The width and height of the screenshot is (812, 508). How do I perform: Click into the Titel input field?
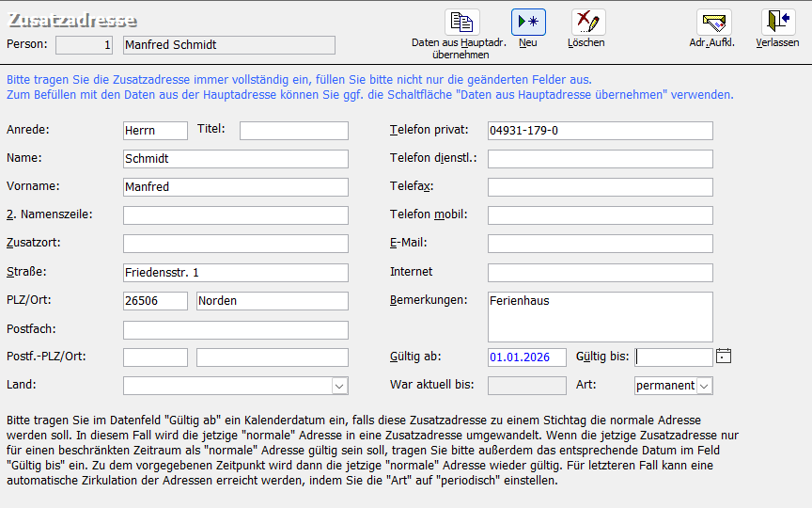coord(293,131)
